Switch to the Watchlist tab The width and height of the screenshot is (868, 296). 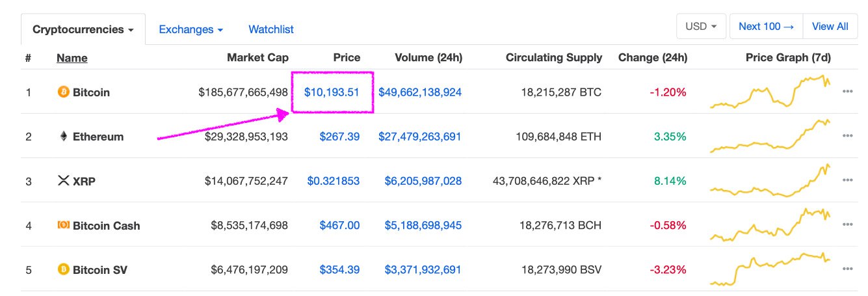point(271,29)
